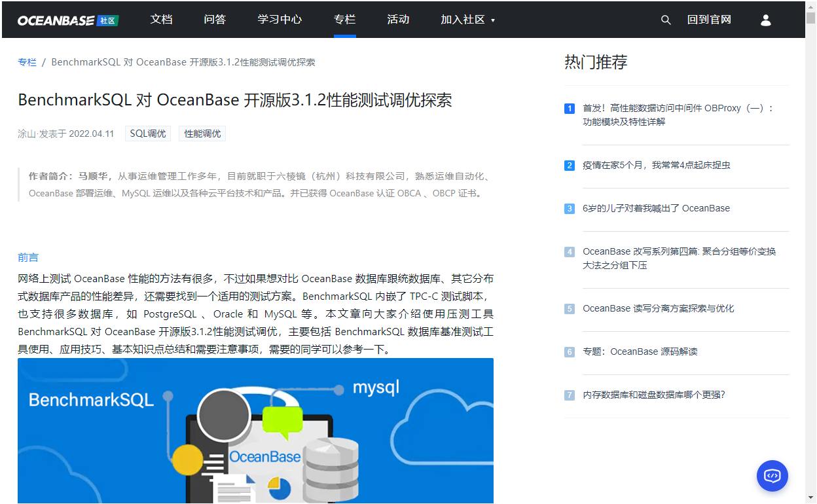Select the 专栏 navigation tab

(x=344, y=20)
